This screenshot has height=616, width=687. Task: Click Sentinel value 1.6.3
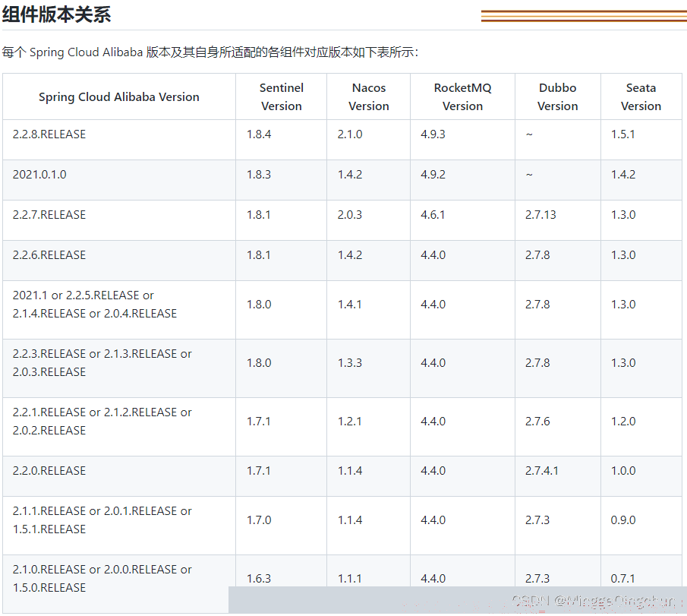259,579
